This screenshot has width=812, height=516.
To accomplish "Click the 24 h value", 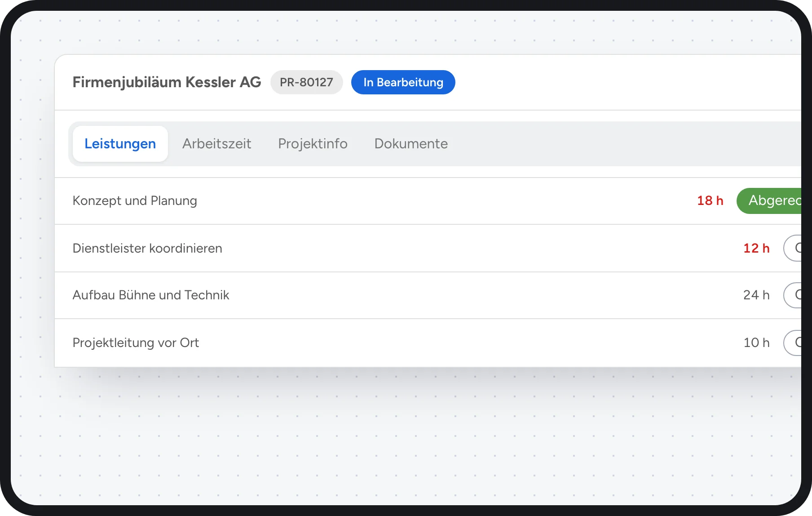I will click(x=756, y=295).
